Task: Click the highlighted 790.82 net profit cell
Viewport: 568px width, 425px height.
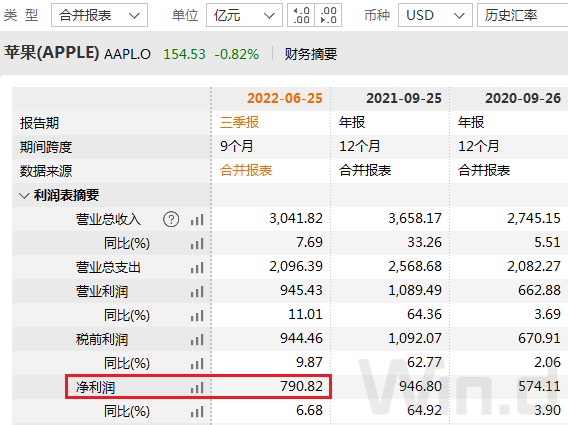Action: [x=271, y=386]
